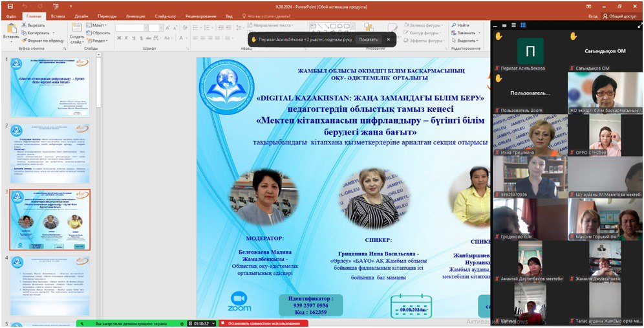Minimize Zoom video panel view icon
This screenshot has width=644, height=328.
496,25
